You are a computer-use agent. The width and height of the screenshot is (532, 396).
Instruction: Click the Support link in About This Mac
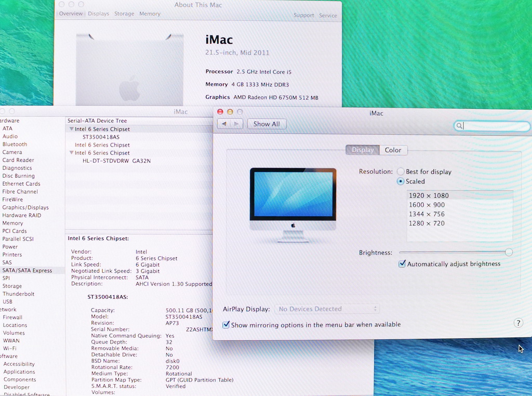click(x=303, y=15)
